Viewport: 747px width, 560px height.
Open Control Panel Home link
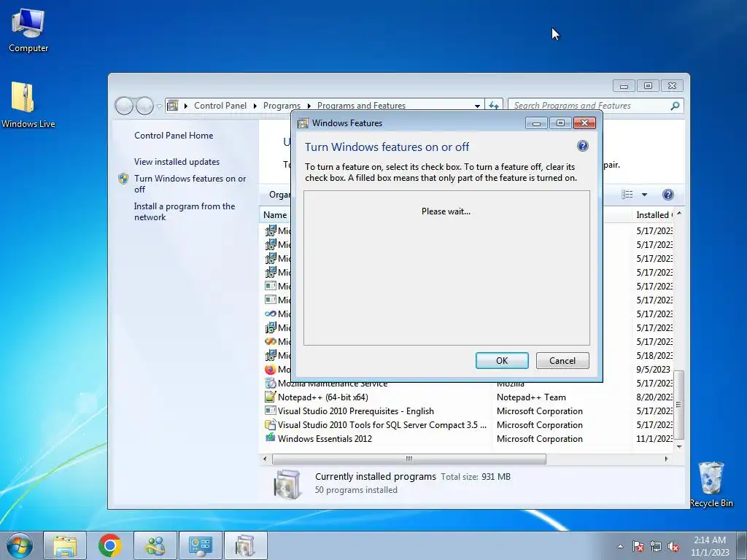pos(174,135)
